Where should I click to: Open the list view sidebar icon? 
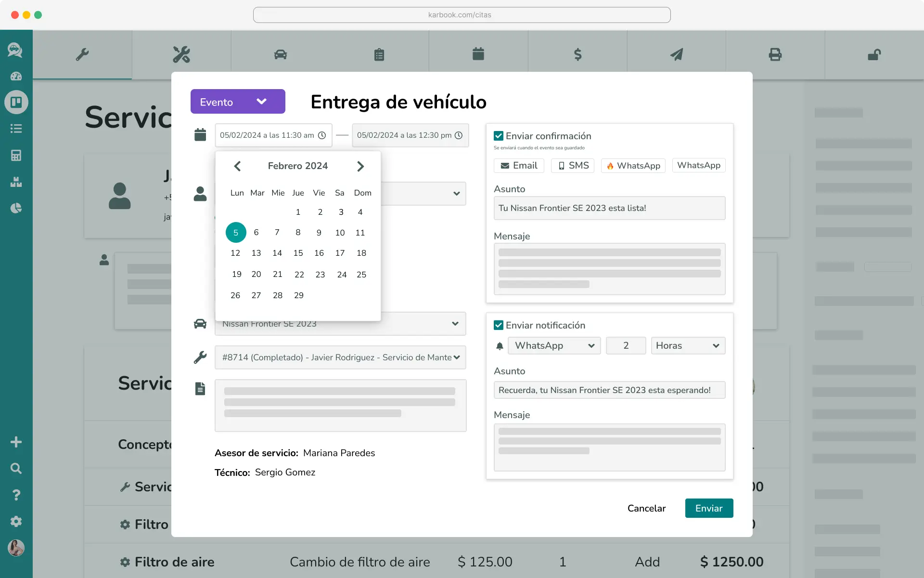click(x=16, y=129)
